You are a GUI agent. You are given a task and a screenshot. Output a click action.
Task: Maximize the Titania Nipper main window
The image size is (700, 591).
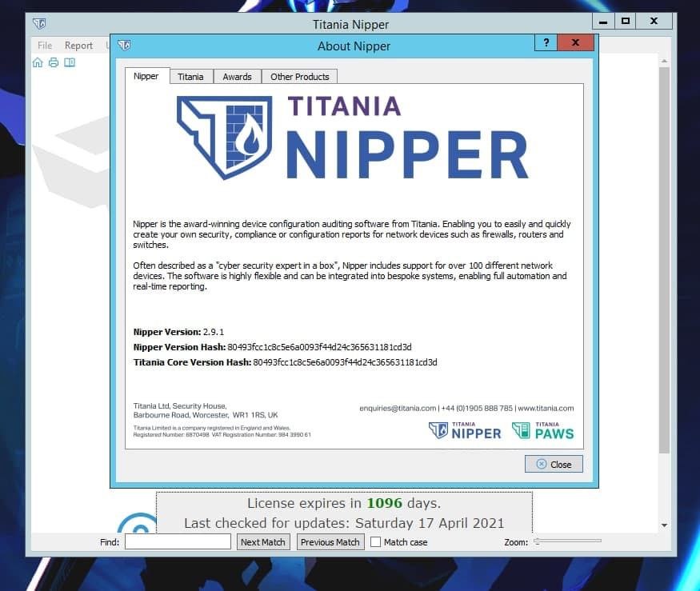click(626, 21)
